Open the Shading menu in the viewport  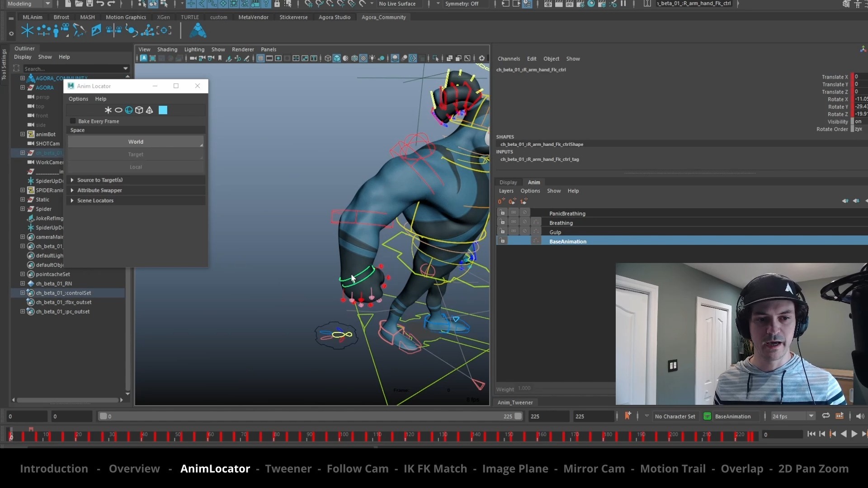167,49
